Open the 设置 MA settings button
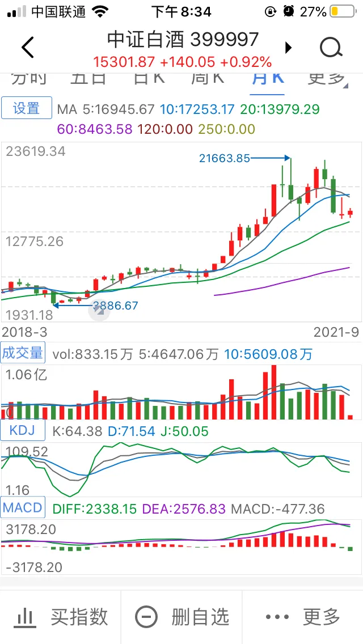 [x=27, y=108]
